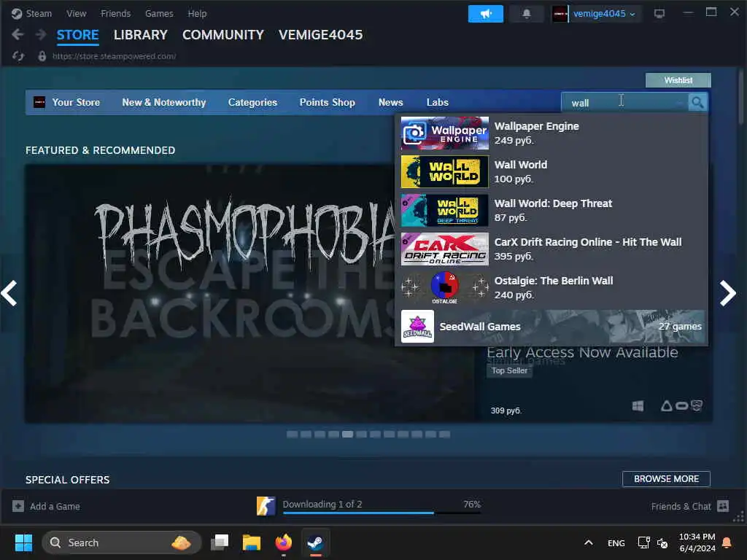Open the announcements megaphone button
Image resolution: width=747 pixels, height=560 pixels.
point(485,14)
